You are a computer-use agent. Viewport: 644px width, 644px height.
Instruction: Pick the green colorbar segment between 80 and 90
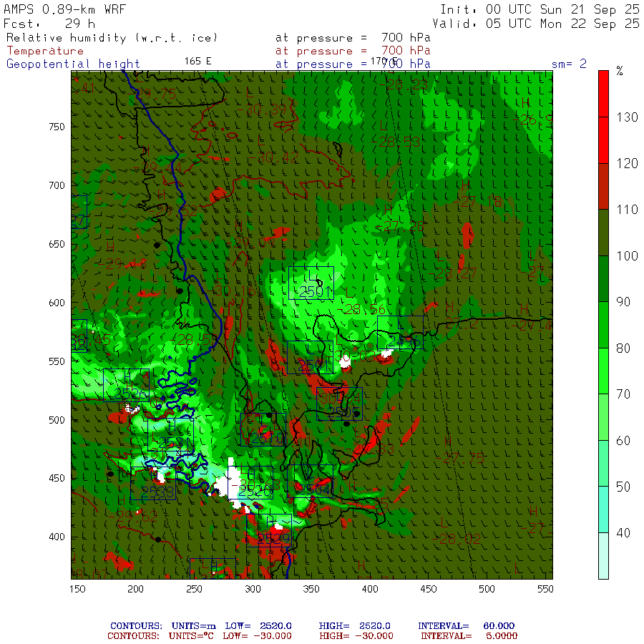[603, 325]
